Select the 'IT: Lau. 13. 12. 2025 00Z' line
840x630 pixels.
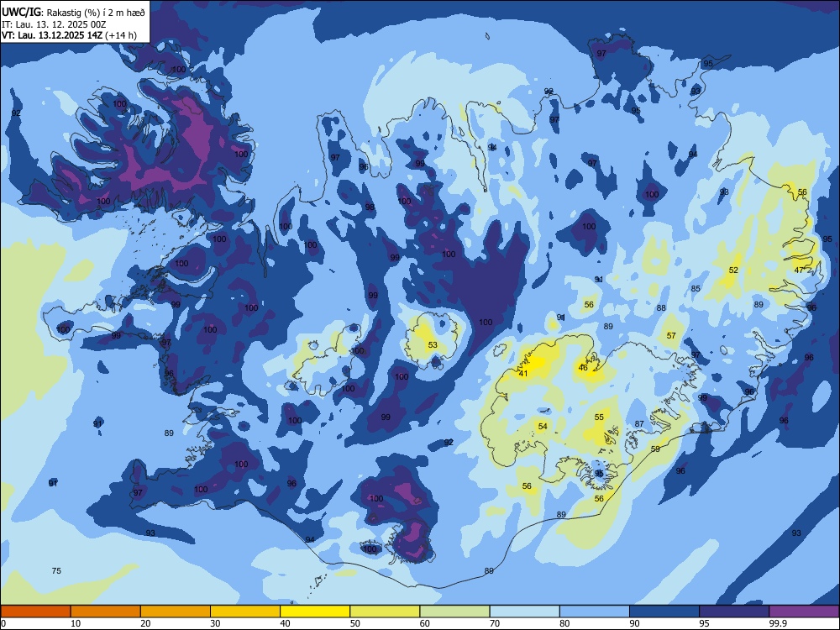(x=54, y=24)
